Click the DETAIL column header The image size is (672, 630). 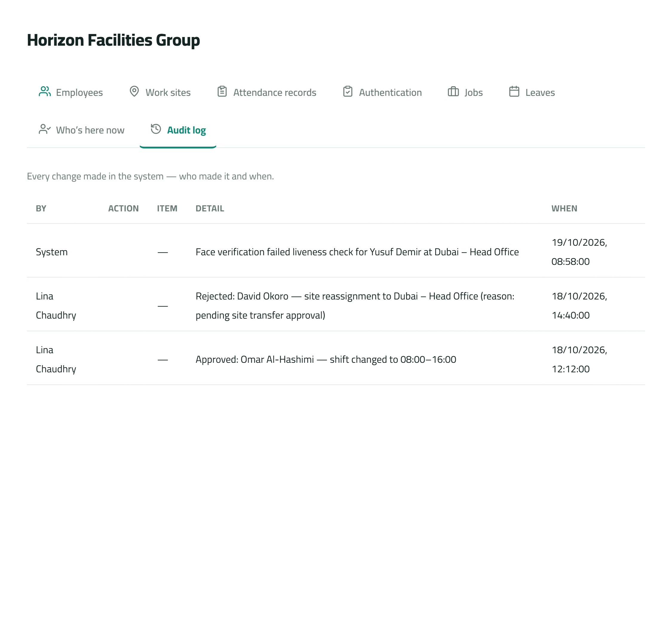click(x=210, y=208)
